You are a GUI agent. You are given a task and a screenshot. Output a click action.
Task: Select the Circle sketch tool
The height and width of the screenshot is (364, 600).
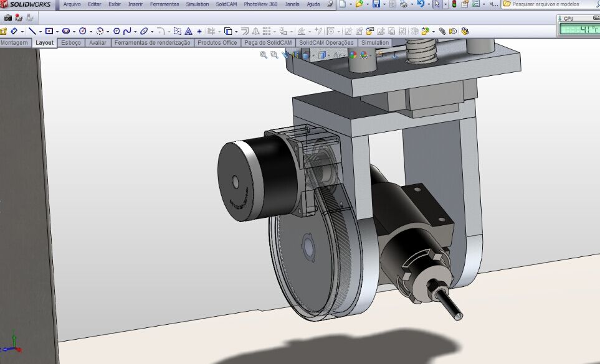pyautogui.click(x=82, y=30)
